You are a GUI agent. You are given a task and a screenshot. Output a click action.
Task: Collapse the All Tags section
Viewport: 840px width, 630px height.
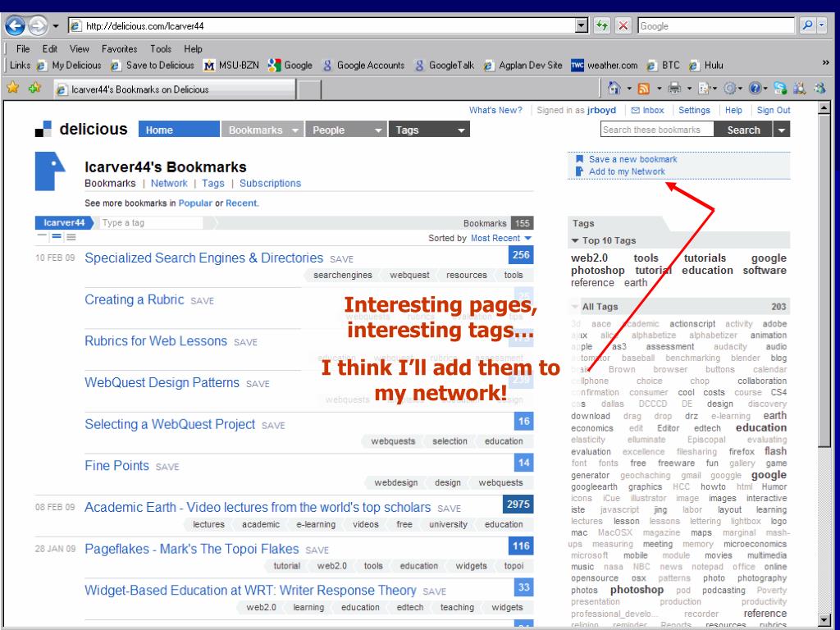pos(575,307)
